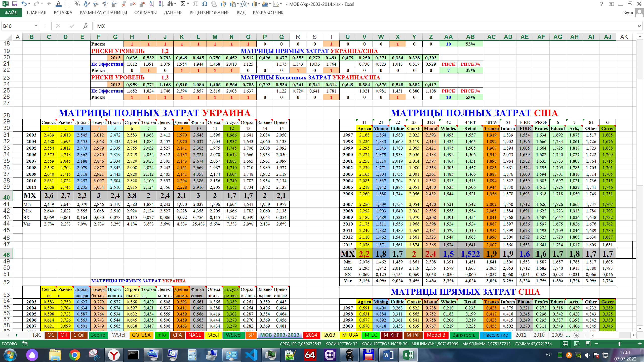Open the Undo history dropdown arrow
644x362 pixels.
click(29, 4)
